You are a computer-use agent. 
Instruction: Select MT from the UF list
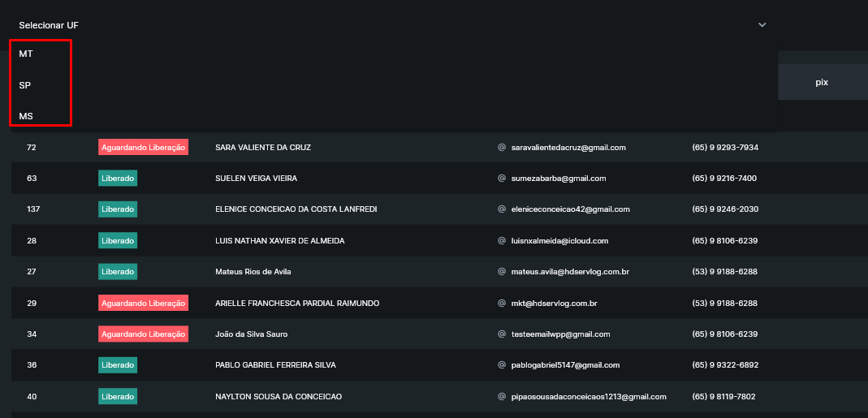point(26,54)
